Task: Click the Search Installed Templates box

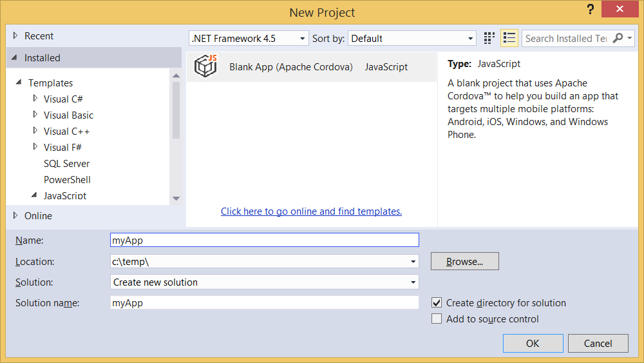Action: coord(567,38)
